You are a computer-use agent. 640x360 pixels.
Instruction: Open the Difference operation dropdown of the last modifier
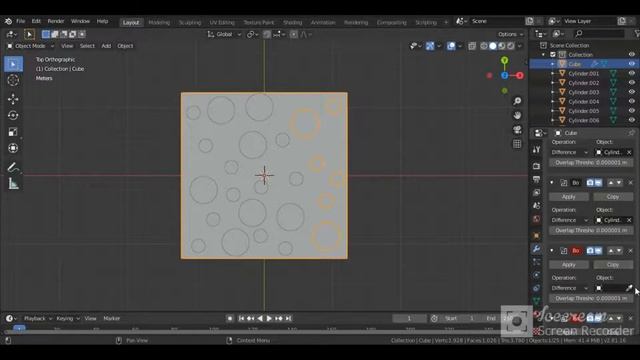click(570, 288)
